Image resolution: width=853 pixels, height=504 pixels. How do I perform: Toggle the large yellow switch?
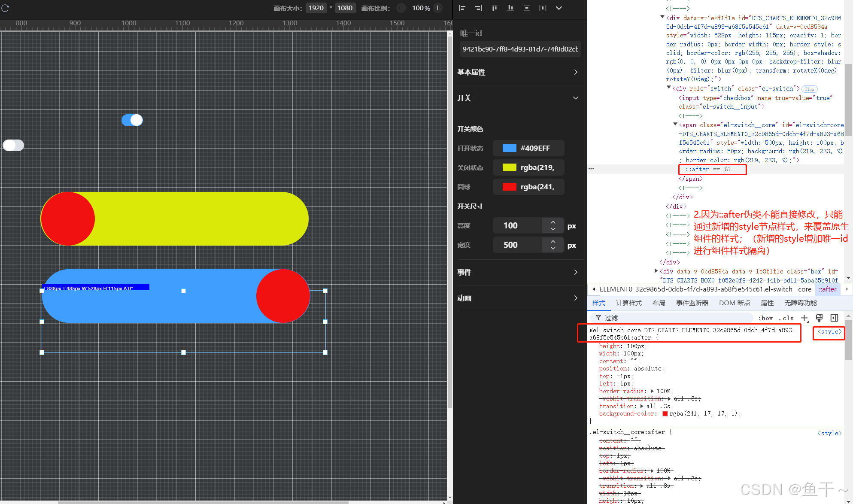tap(174, 219)
